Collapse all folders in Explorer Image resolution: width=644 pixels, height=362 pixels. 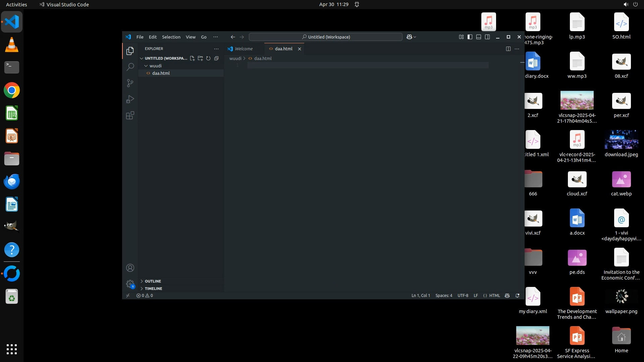point(216,58)
